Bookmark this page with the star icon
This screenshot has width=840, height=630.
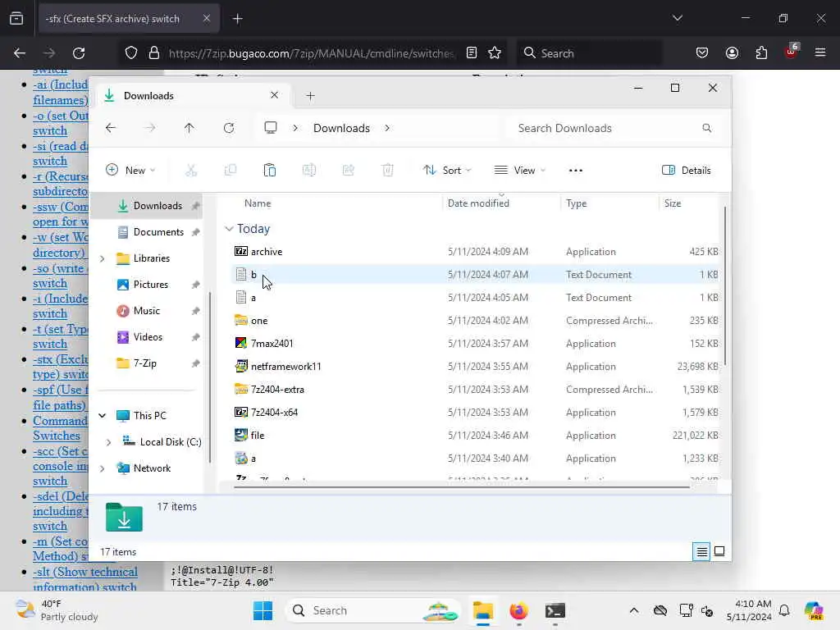tap(495, 53)
